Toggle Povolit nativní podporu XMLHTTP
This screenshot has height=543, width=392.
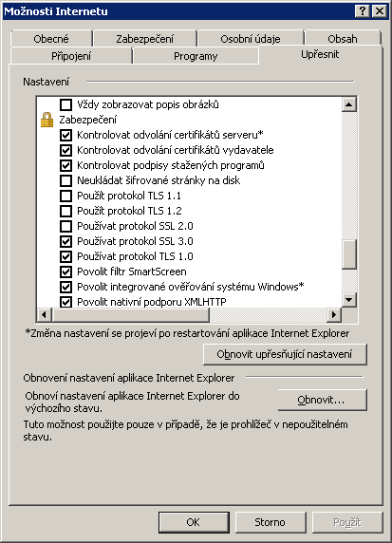[x=65, y=302]
